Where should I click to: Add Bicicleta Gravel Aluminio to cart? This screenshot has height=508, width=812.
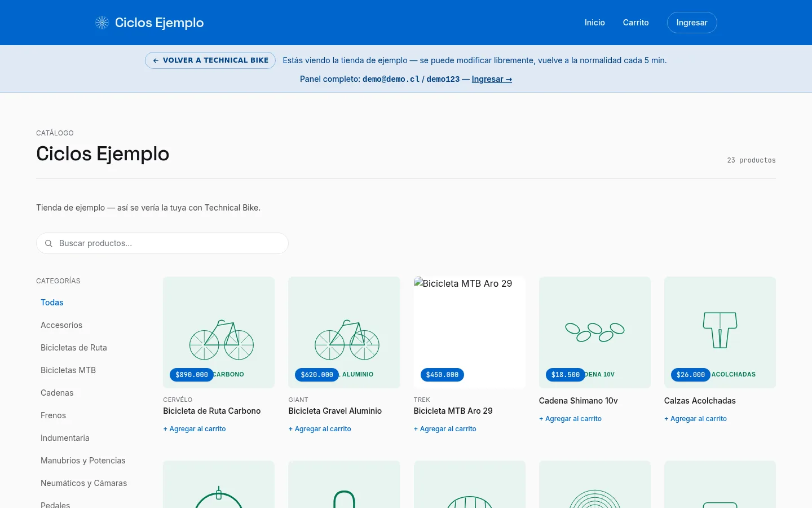tap(320, 429)
